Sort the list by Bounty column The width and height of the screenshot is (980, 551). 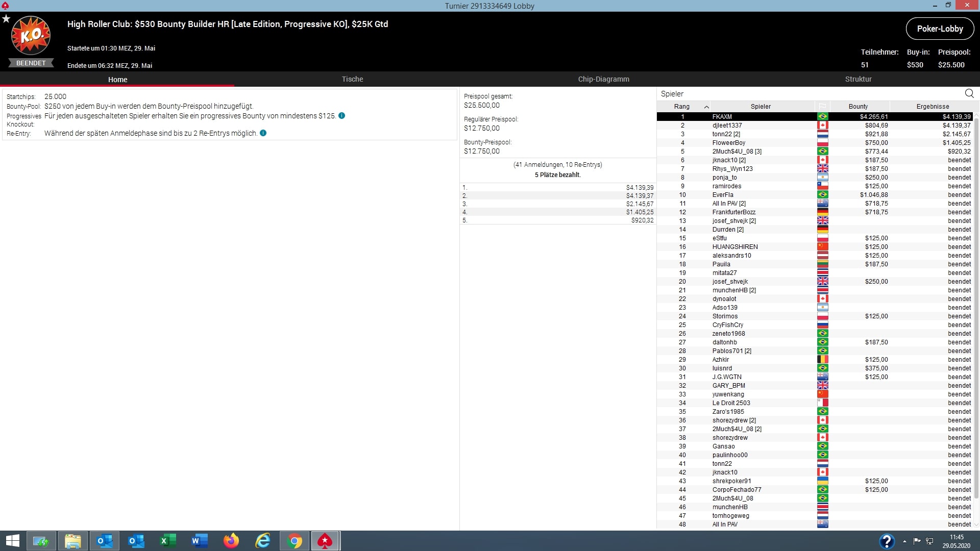(x=858, y=107)
